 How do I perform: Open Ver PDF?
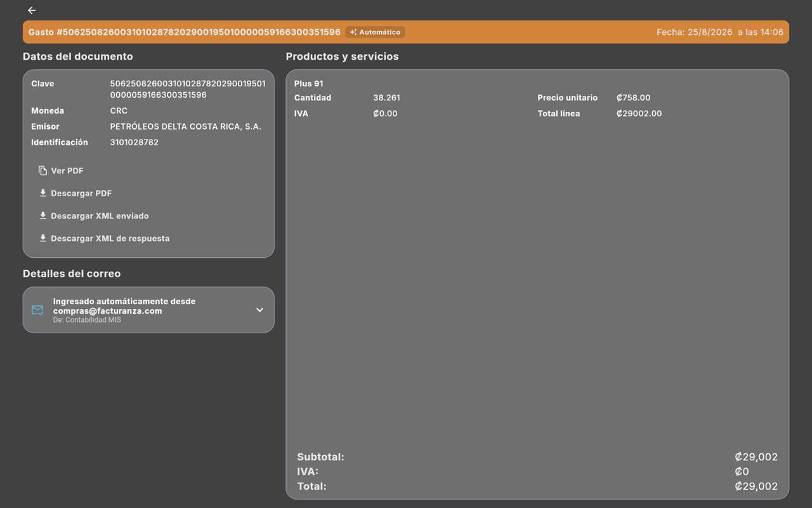[61, 171]
